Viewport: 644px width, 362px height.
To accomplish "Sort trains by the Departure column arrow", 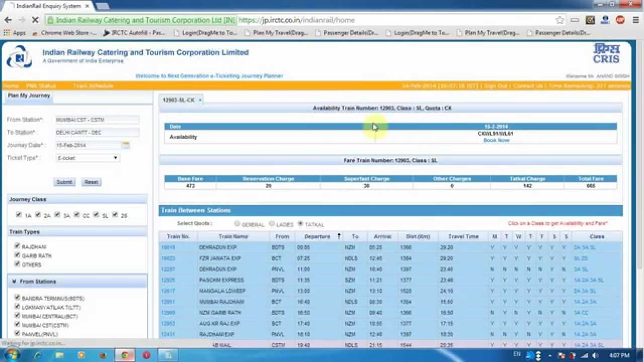I will click(339, 236).
